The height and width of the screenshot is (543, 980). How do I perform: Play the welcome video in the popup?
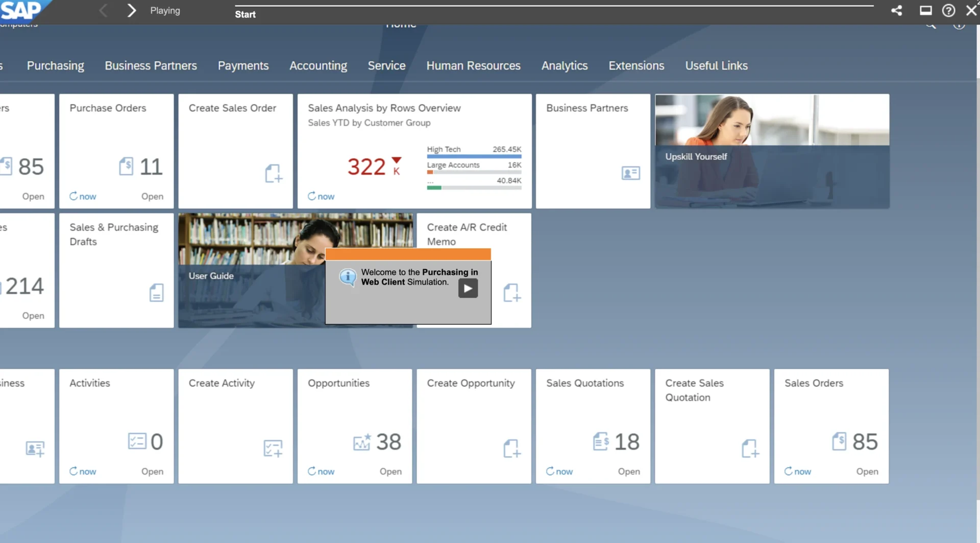(468, 288)
